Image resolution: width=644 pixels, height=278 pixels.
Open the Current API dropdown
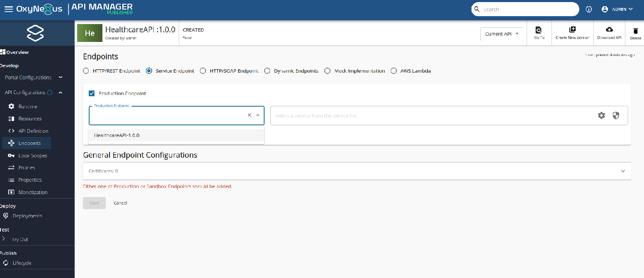click(502, 34)
